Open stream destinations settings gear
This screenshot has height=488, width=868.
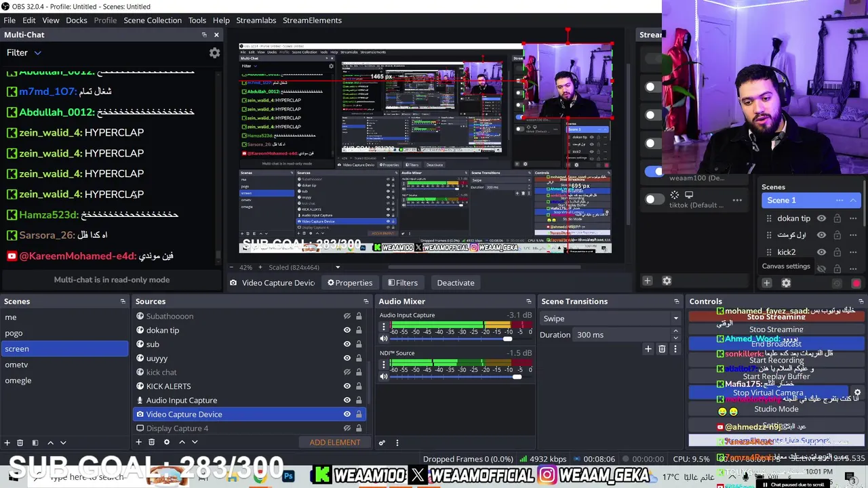(x=667, y=281)
